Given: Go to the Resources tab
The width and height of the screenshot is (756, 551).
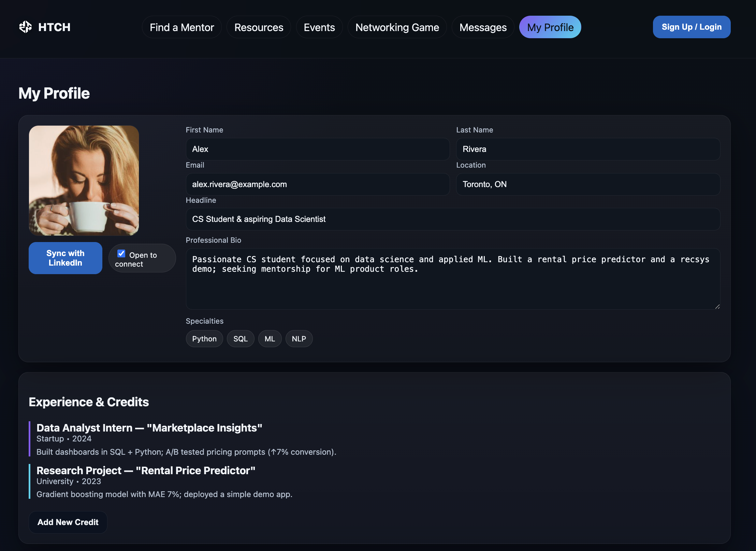Looking at the screenshot, I should point(259,27).
